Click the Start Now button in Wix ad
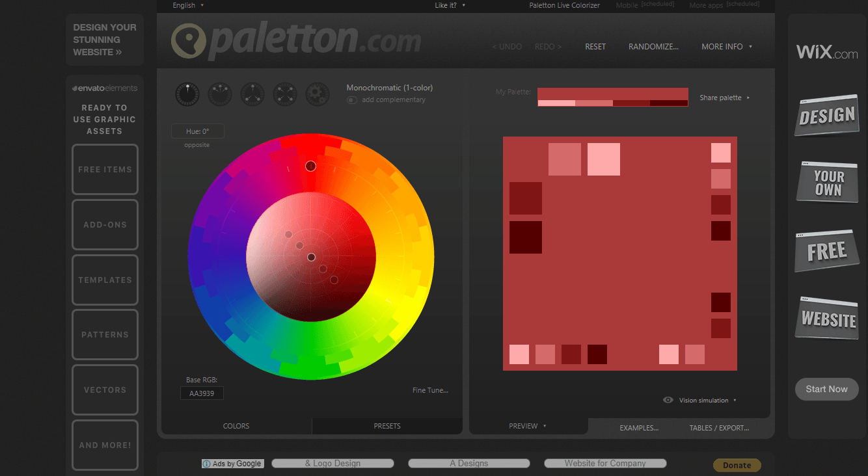This screenshot has width=868, height=476. [x=827, y=389]
